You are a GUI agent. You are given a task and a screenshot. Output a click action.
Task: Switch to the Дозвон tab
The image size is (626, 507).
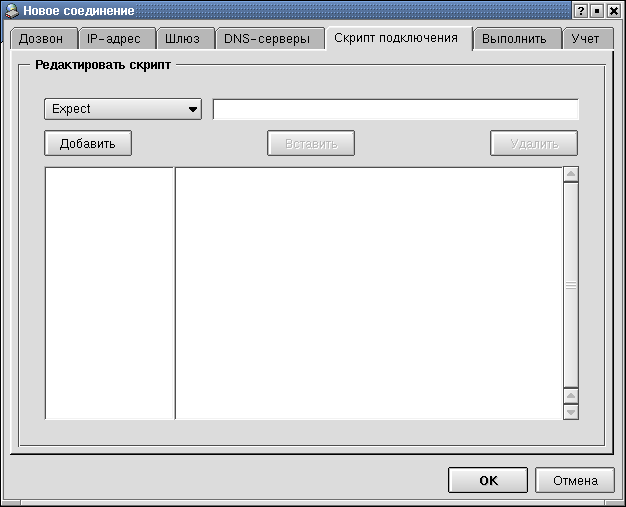(x=41, y=40)
